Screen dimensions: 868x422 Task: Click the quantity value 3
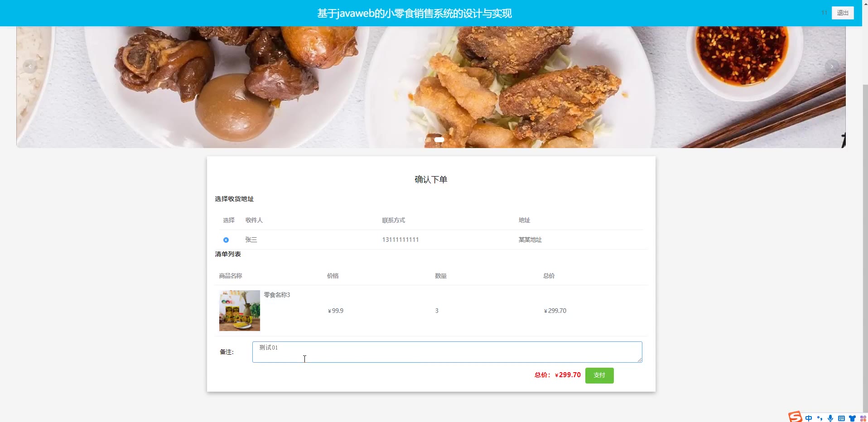(x=437, y=311)
